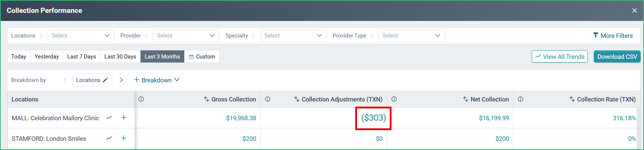Open View All Trends

coord(560,57)
